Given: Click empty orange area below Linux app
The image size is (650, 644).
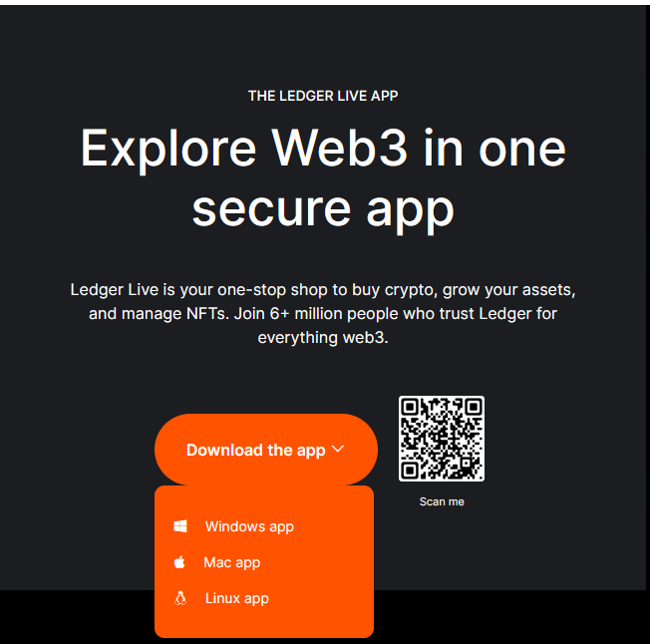Looking at the screenshot, I should click(264, 624).
